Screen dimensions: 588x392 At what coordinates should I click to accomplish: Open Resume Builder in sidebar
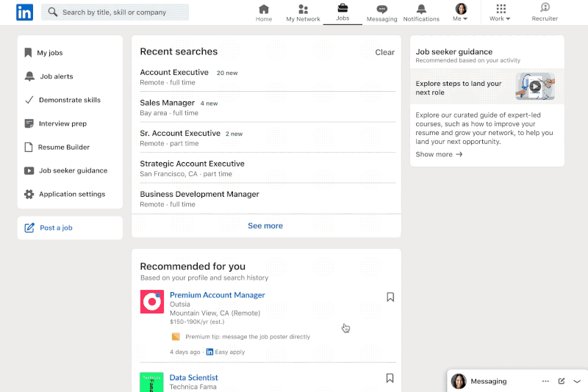pos(64,147)
